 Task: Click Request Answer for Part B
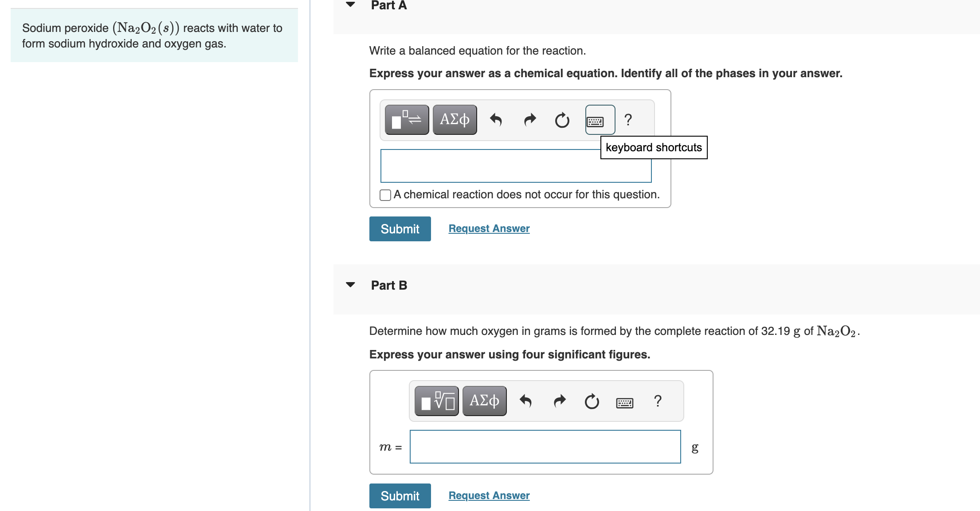point(488,495)
